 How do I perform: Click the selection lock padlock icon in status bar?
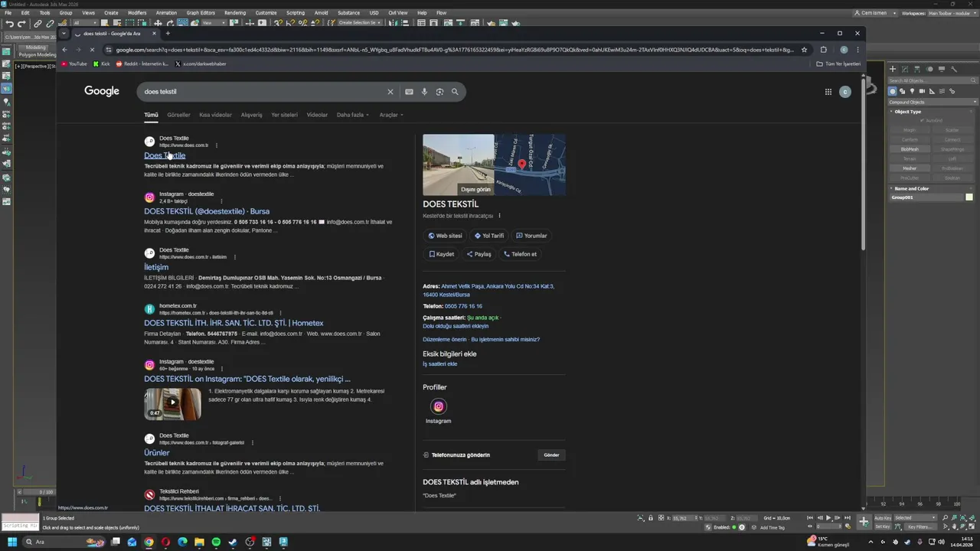click(651, 518)
